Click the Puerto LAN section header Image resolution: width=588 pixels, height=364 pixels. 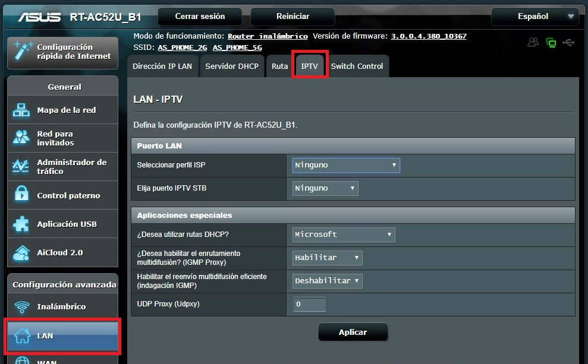click(353, 146)
